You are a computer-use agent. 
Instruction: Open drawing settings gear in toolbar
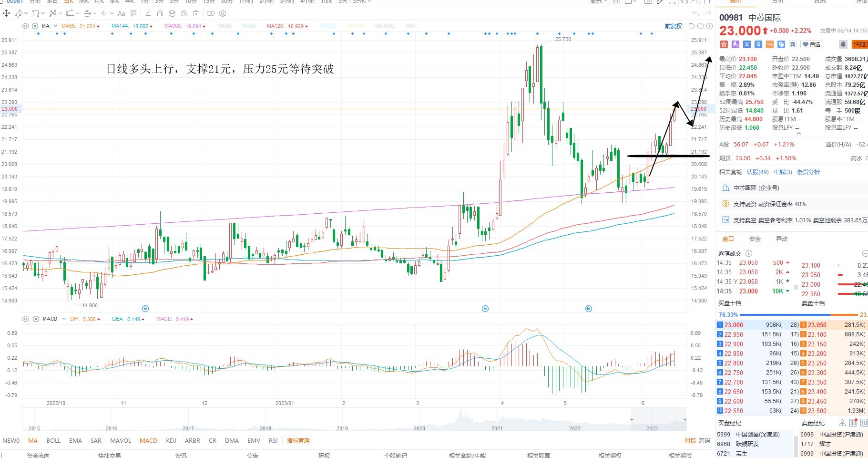tap(223, 13)
